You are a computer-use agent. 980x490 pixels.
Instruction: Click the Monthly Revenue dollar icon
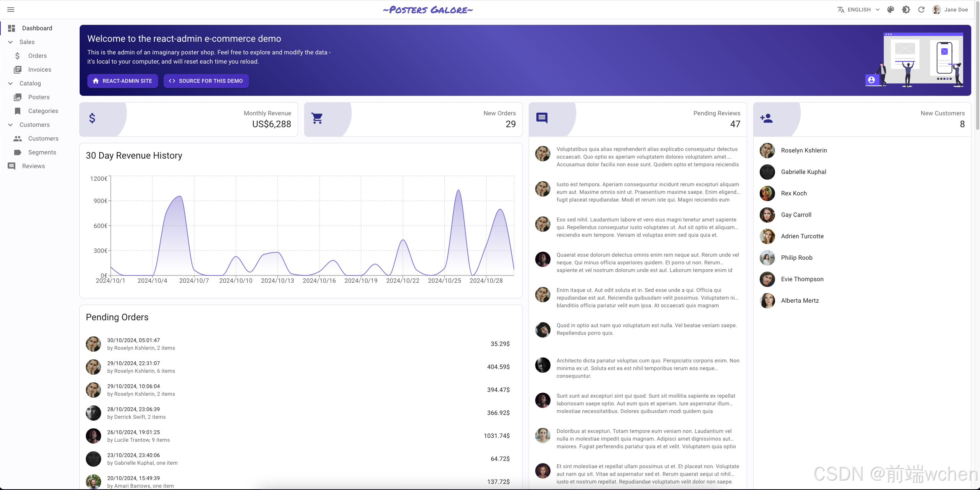[92, 118]
